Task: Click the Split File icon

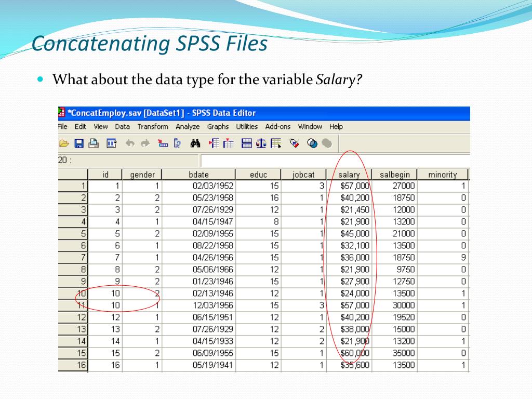Action: 247,143
